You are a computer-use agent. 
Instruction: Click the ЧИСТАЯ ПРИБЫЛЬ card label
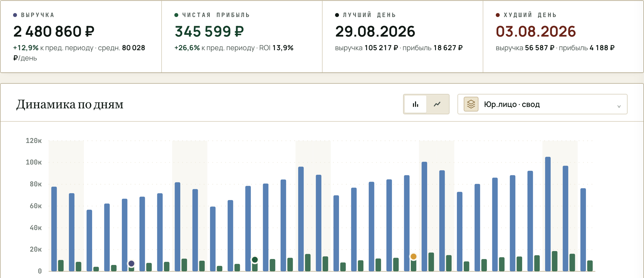[x=216, y=15]
